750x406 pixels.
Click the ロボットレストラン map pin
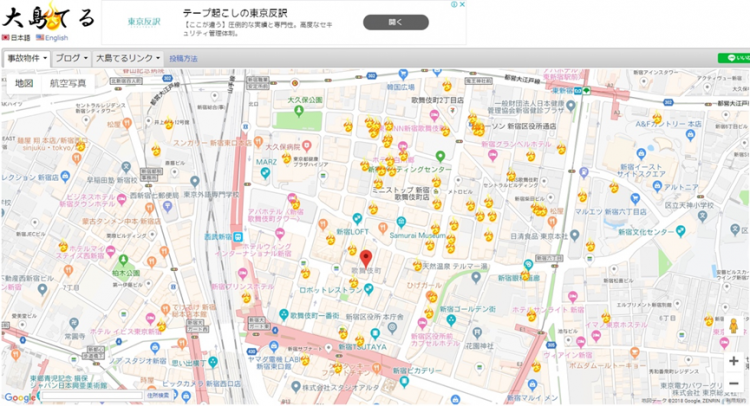point(368,289)
